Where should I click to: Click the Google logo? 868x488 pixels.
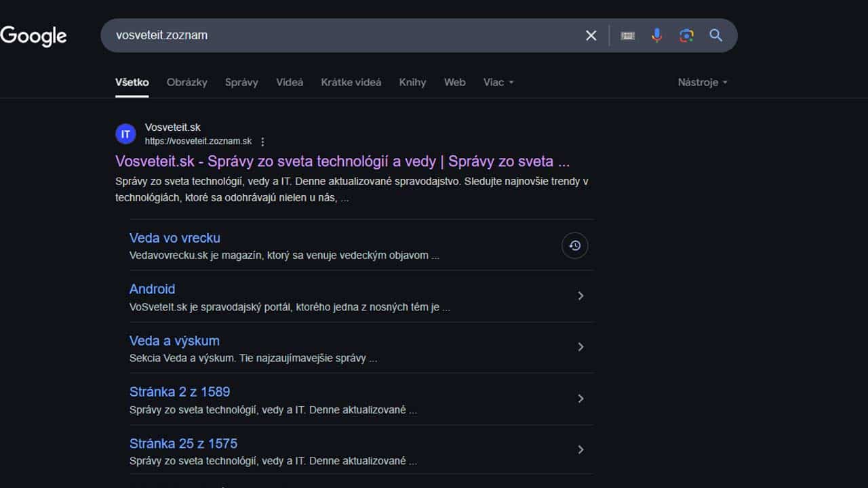(33, 36)
